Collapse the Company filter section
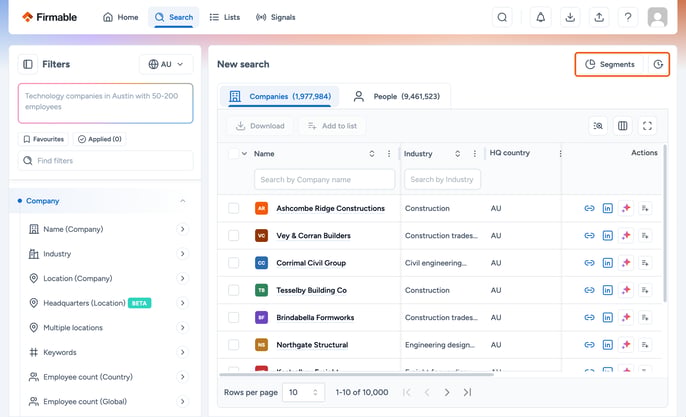Screen dimensions: 686x417 (183, 201)
